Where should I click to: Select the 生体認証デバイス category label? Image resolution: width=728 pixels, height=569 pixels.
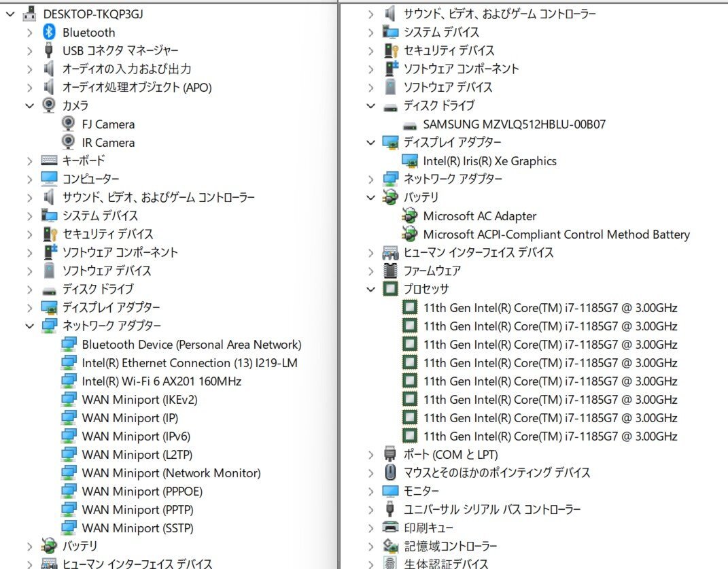click(446, 564)
